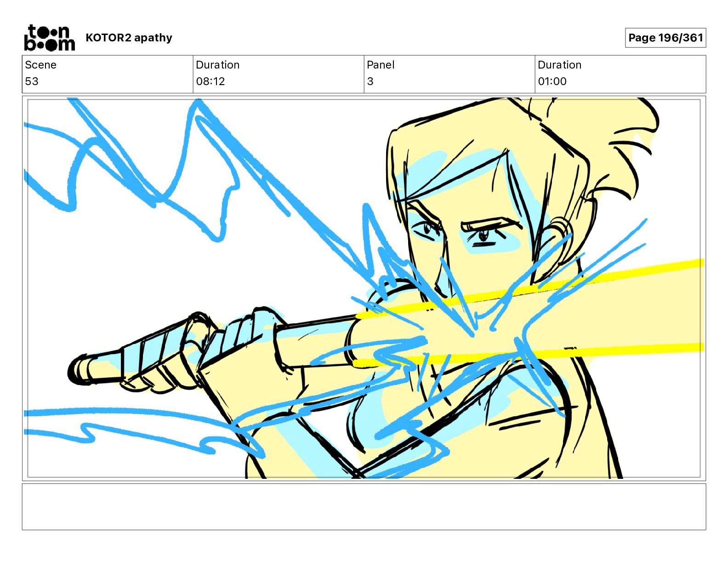Click the panel number "3"
Screen dimensions: 728x563
[x=370, y=81]
